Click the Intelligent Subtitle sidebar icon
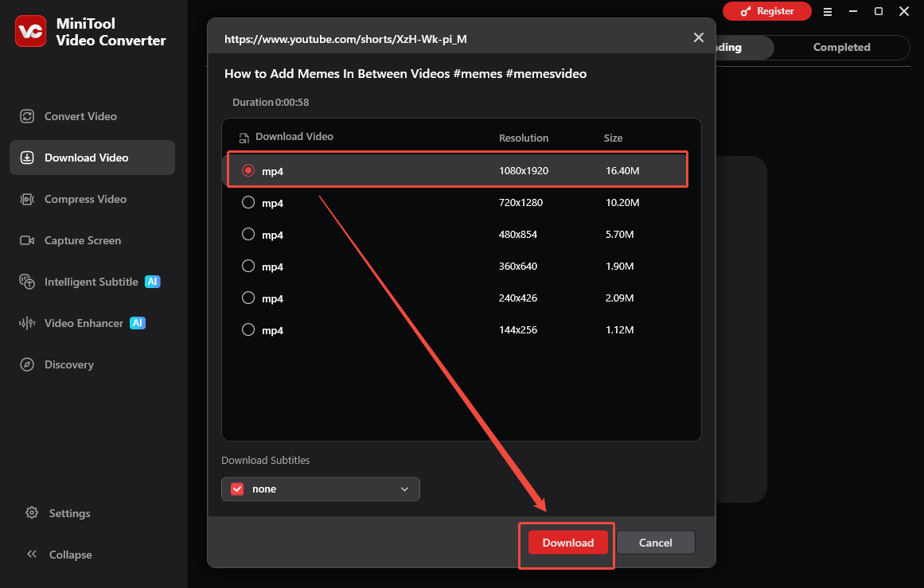The height and width of the screenshot is (588, 924). tap(27, 282)
